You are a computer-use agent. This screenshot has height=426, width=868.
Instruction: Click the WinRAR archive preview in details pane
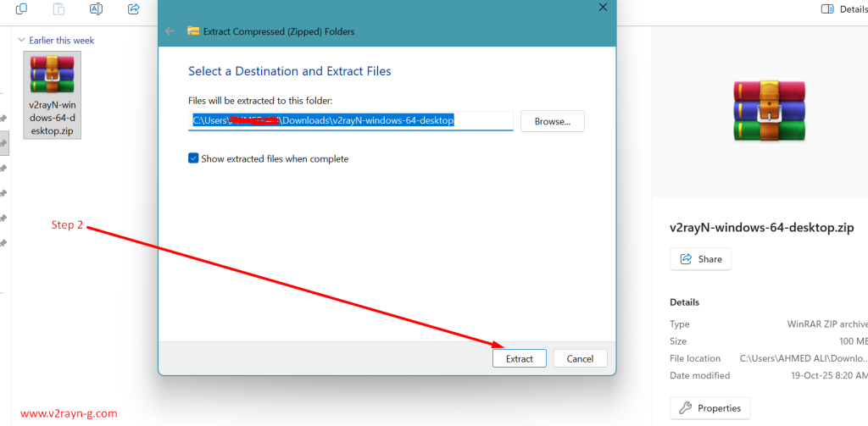(769, 111)
